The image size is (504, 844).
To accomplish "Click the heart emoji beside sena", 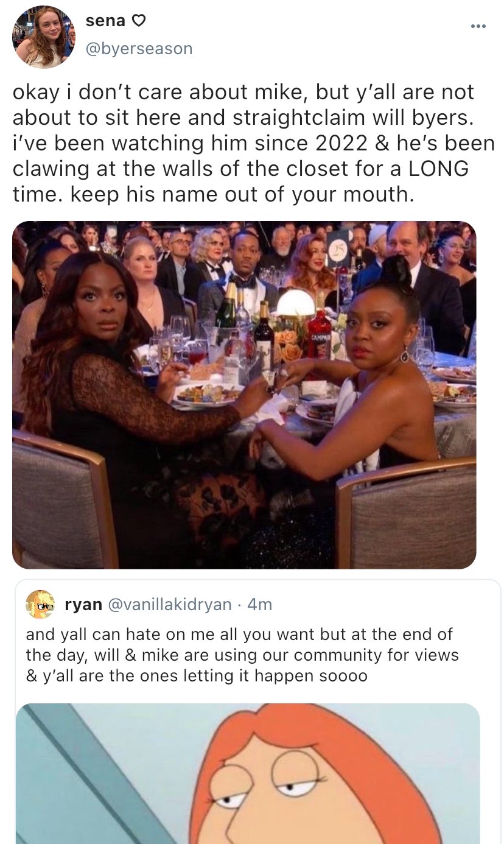I will tap(139, 21).
